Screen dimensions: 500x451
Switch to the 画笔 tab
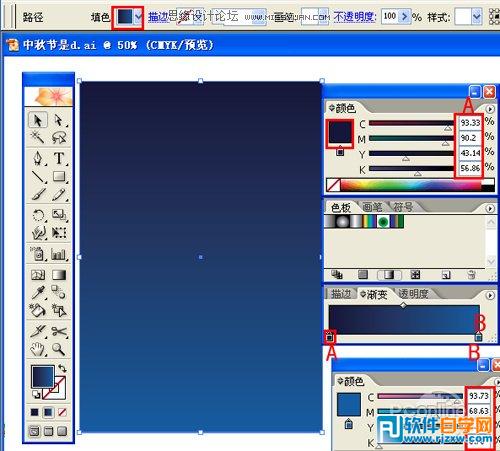click(x=372, y=207)
